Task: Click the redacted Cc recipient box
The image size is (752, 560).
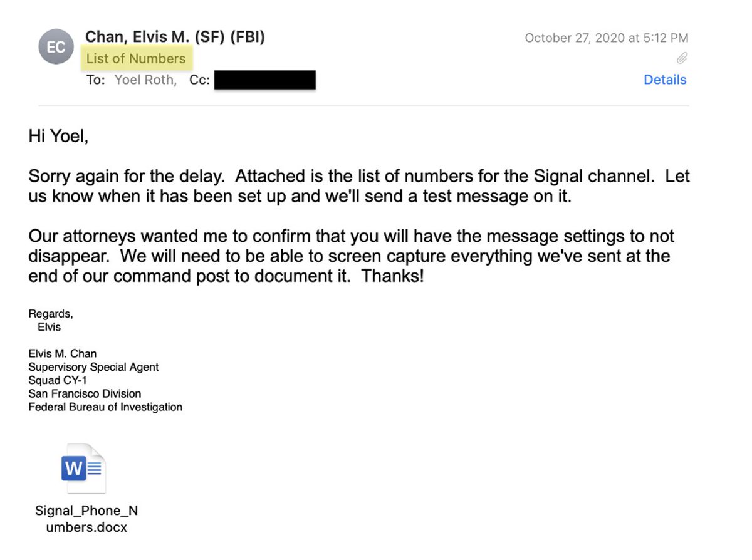Action: pos(264,80)
